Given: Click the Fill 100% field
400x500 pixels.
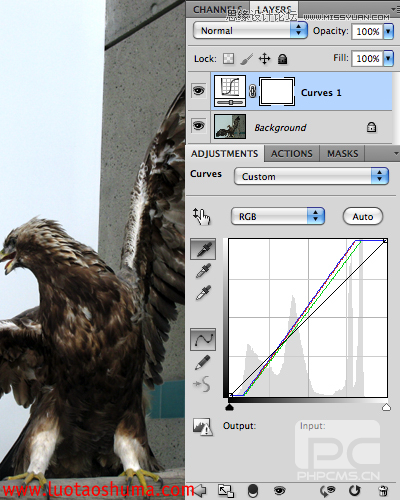Looking at the screenshot, I should [x=367, y=59].
